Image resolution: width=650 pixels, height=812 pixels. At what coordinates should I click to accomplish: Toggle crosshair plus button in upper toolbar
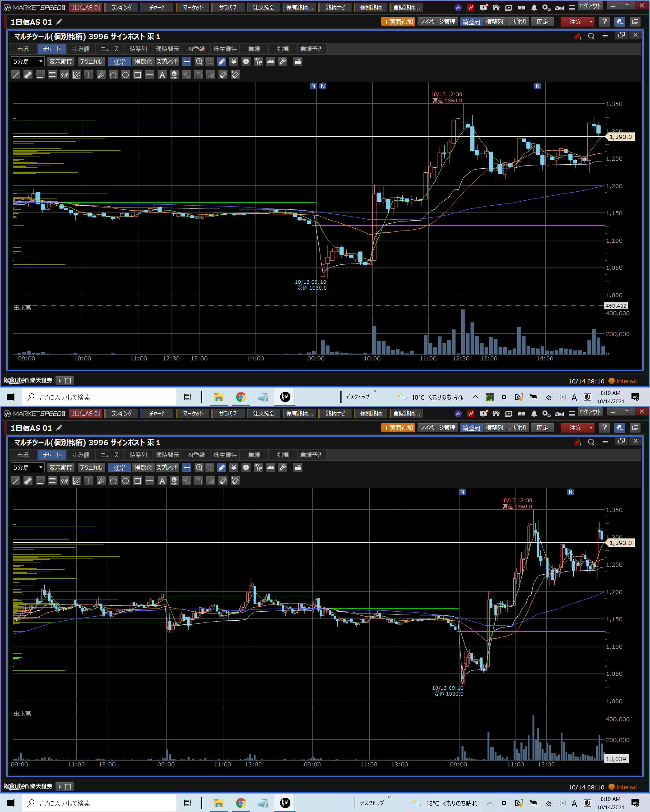(x=187, y=61)
